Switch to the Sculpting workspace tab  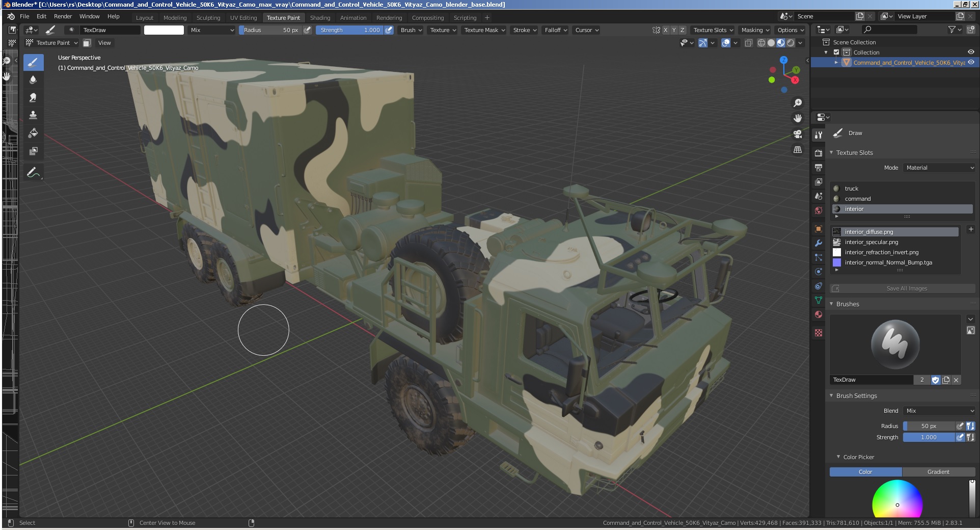(x=208, y=17)
